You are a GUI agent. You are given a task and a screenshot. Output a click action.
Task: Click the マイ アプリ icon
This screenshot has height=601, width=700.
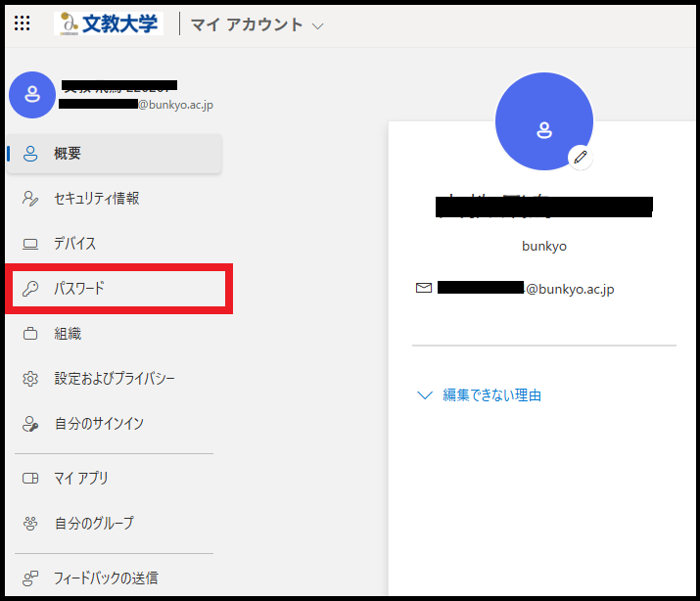(x=30, y=479)
